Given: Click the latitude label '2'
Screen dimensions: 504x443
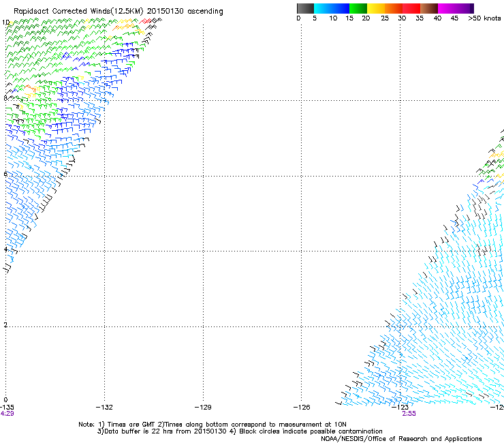Looking at the screenshot, I should 5,325.
